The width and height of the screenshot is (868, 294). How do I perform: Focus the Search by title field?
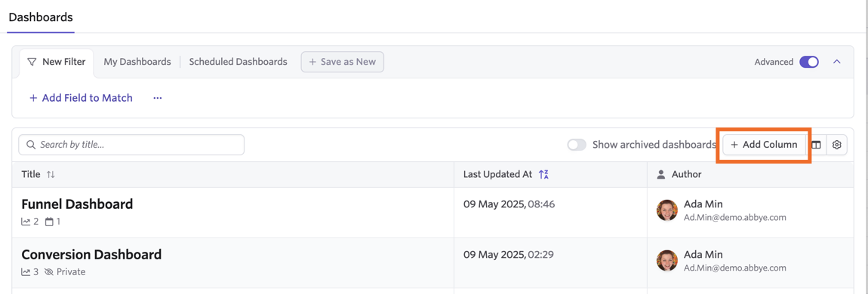(131, 145)
